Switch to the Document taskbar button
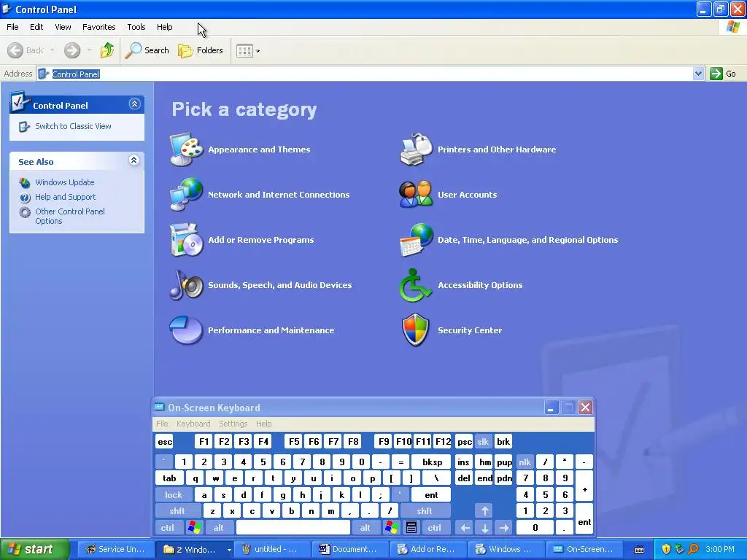The height and width of the screenshot is (560, 747). pos(349,550)
